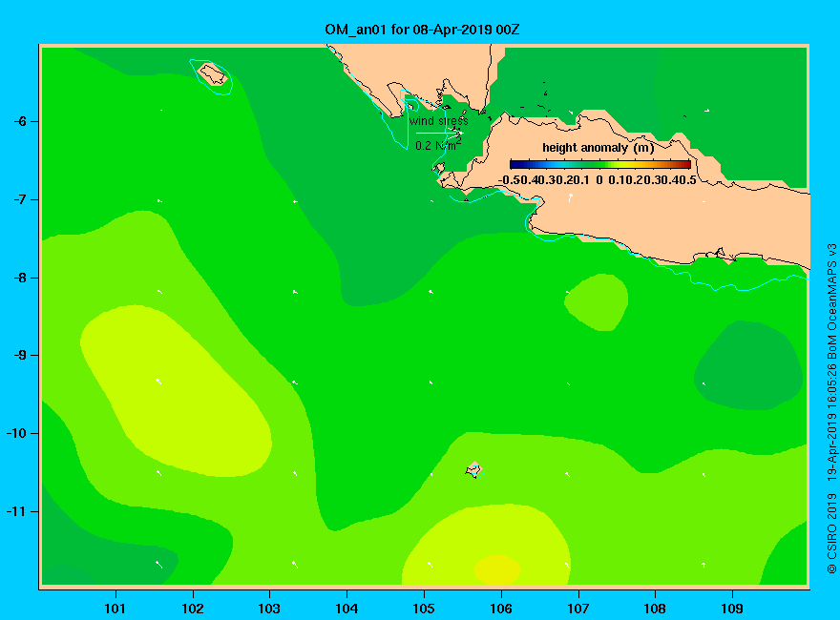This screenshot has width=840, height=620.
Task: Click longitude axis label 106
Action: coord(501,609)
